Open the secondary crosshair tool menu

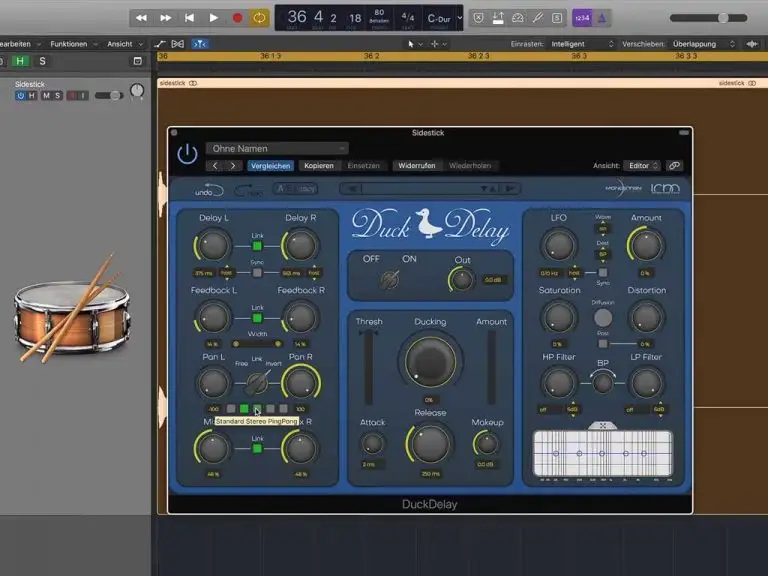pos(438,44)
